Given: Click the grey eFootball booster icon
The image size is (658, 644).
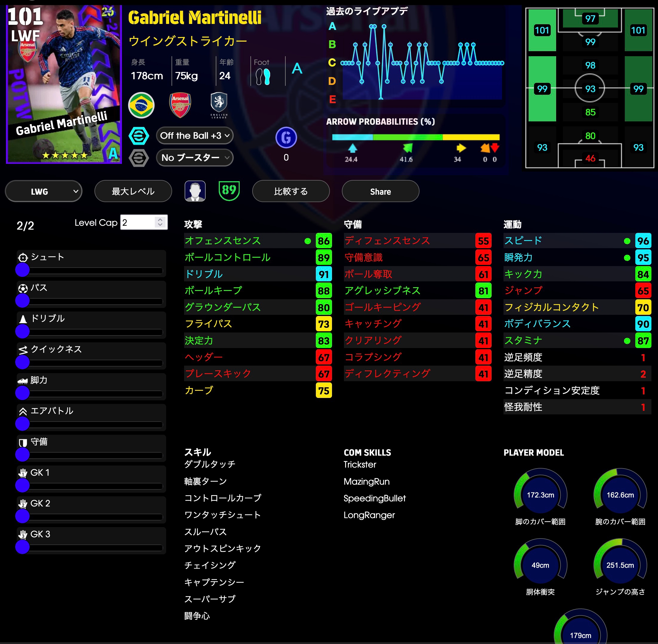Looking at the screenshot, I should click(x=139, y=158).
